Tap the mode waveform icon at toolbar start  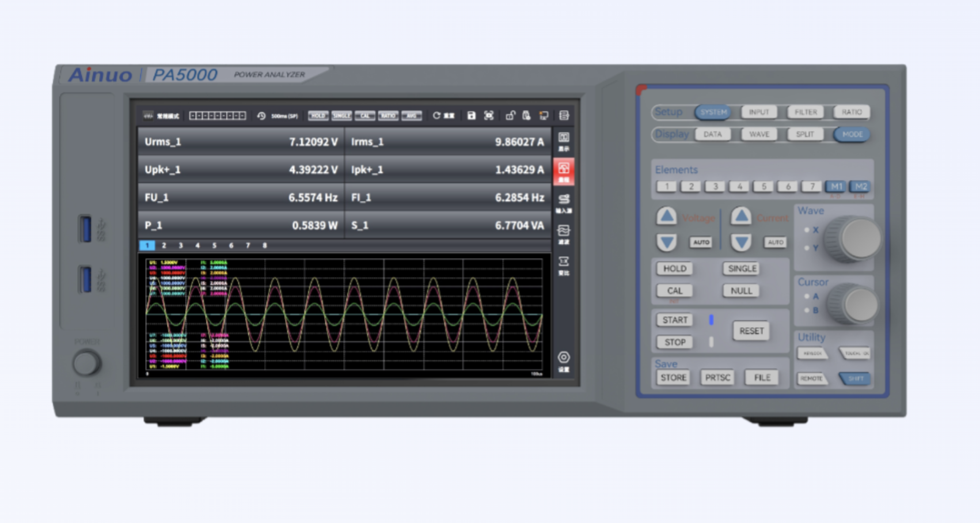coord(148,116)
